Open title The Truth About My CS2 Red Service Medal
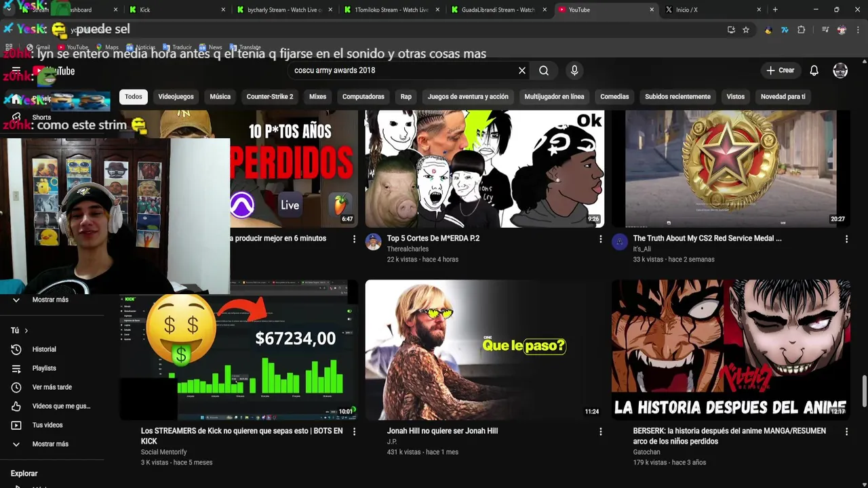This screenshot has width=868, height=488. pyautogui.click(x=707, y=239)
